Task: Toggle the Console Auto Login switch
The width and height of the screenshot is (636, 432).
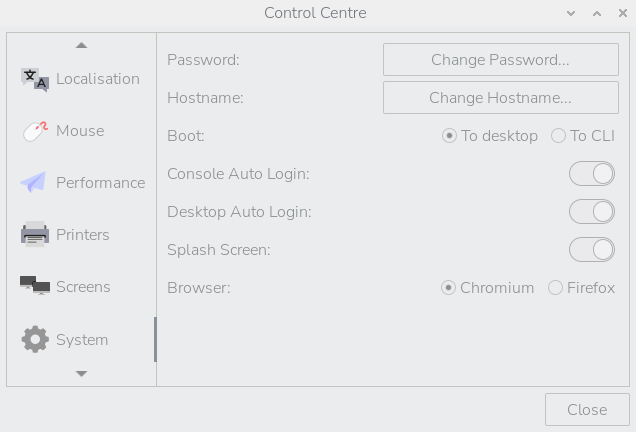Action: coord(592,174)
